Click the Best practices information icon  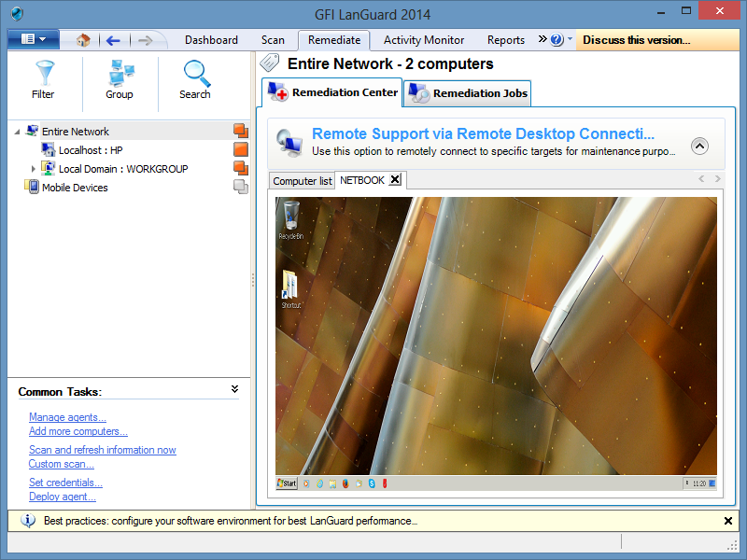(x=28, y=521)
